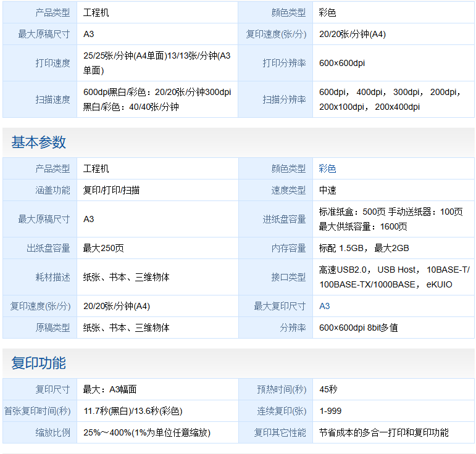Click the 耗材描述 label
This screenshot has width=476, height=454.
(x=52, y=277)
